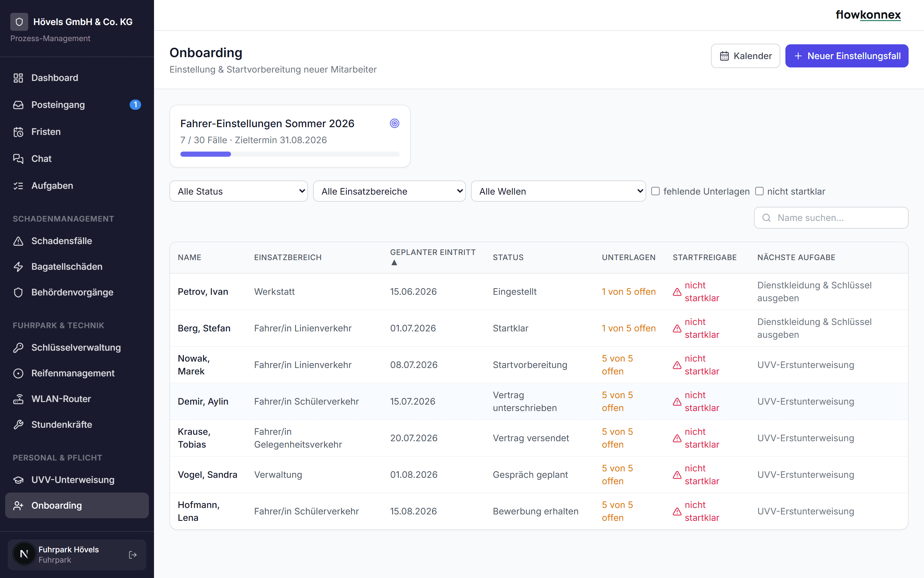Click the Behördenvorgänge shield icon

click(x=18, y=293)
